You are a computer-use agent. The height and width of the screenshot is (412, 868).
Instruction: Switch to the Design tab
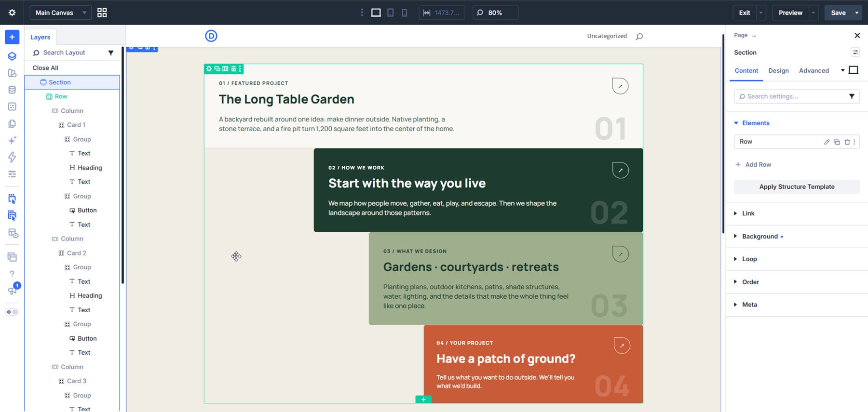[778, 71]
